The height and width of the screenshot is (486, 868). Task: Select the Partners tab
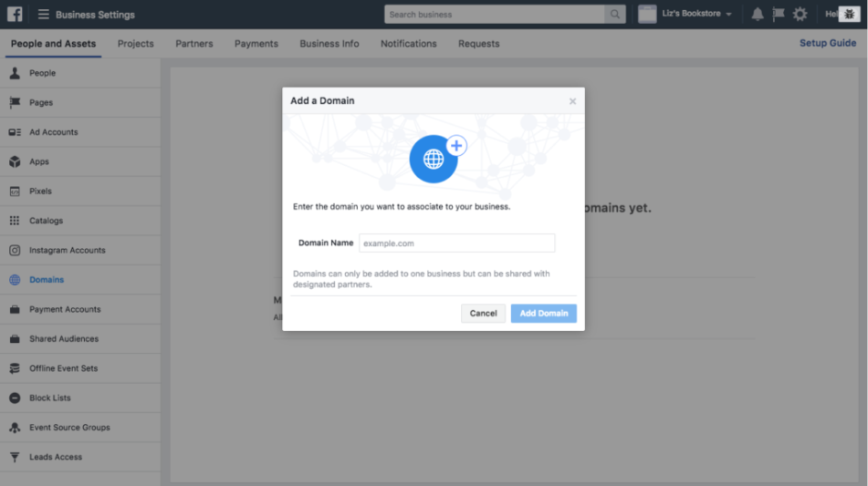194,44
